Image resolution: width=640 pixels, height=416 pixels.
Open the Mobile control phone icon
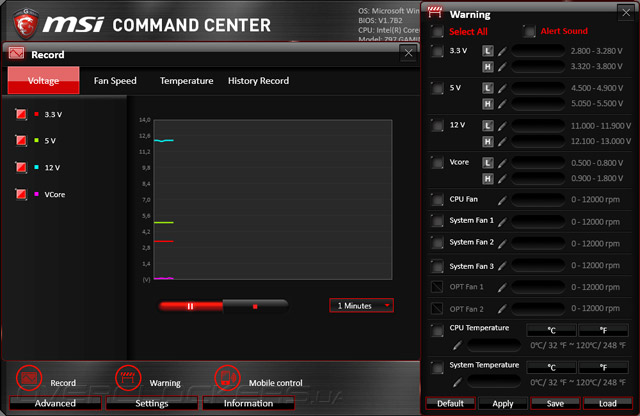point(227,378)
